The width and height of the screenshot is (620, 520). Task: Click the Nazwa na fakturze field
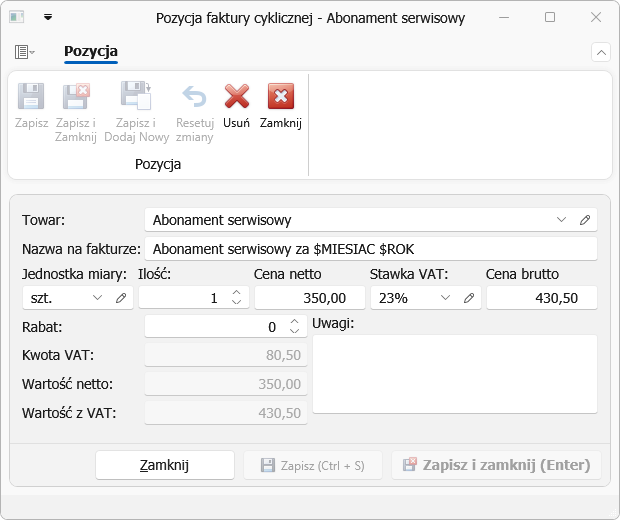coord(371,249)
